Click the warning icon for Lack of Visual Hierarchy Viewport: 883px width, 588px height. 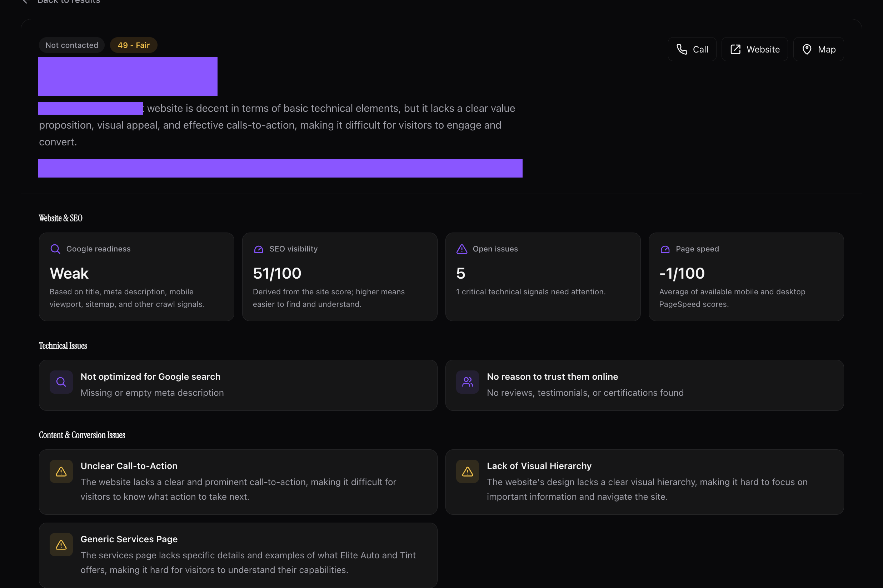(467, 472)
